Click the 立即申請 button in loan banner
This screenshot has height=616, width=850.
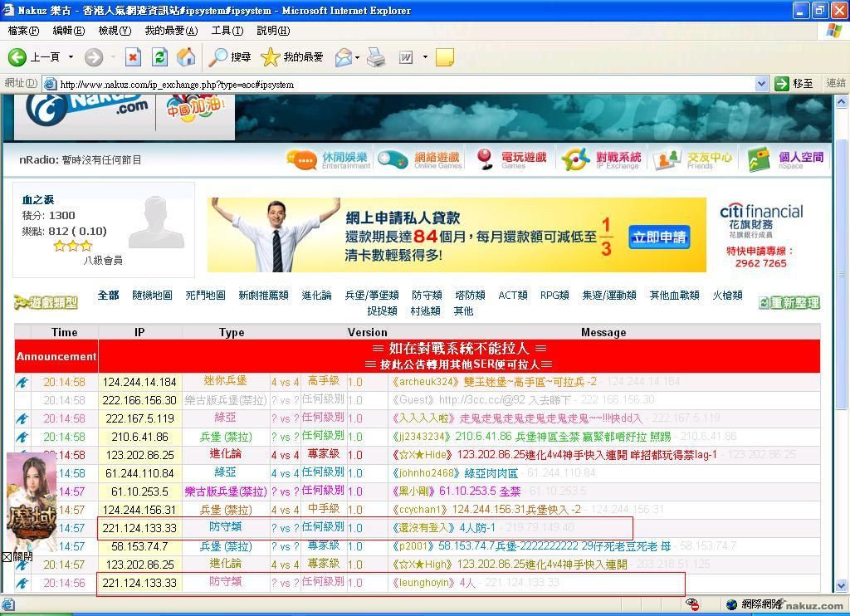[x=659, y=237]
